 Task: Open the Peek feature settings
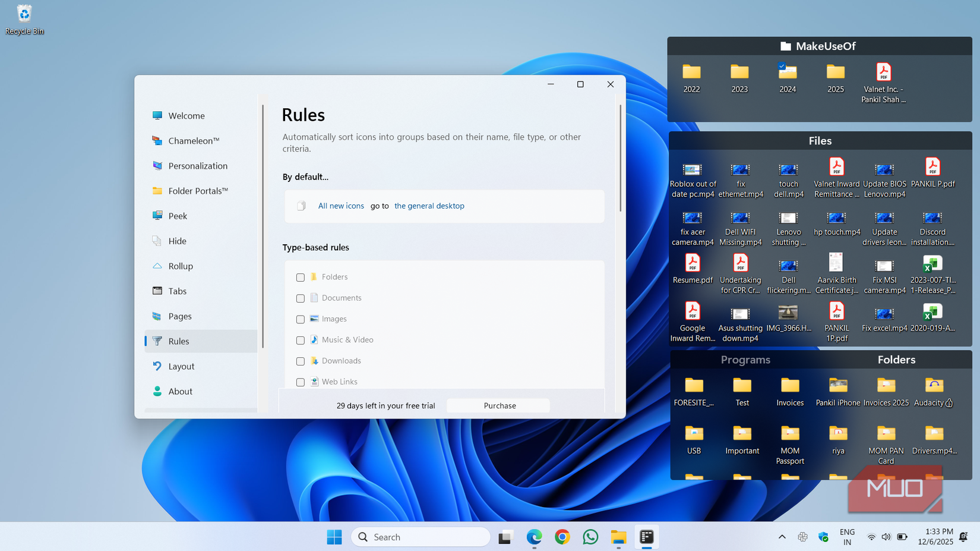177,216
